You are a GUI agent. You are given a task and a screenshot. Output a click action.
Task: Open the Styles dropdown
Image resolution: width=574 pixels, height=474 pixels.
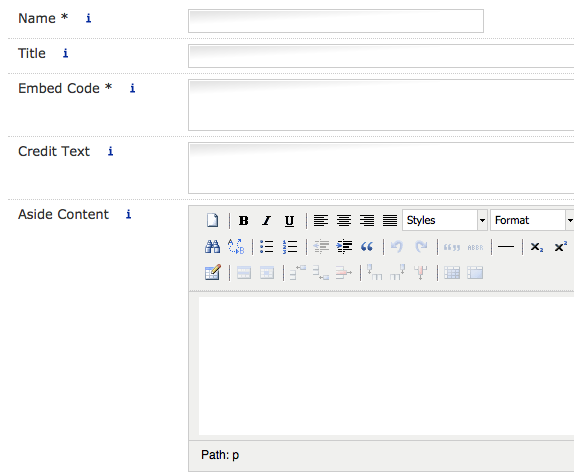[x=445, y=220]
